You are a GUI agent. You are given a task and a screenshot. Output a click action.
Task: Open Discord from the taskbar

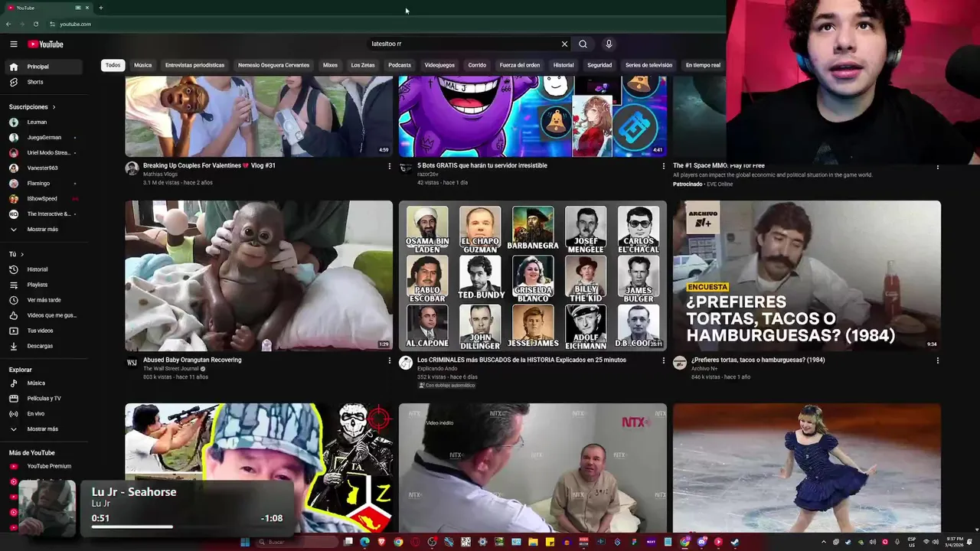pyautogui.click(x=701, y=542)
